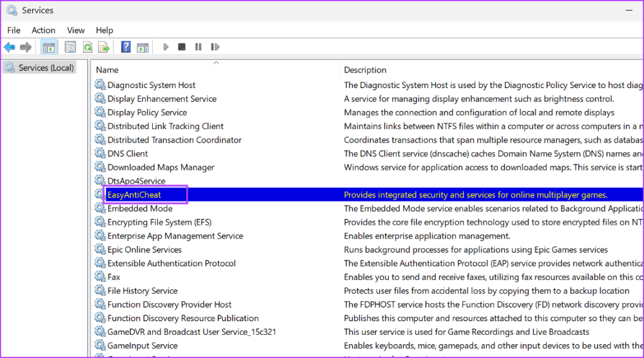Click the Export List toolbar icon

tap(104, 47)
